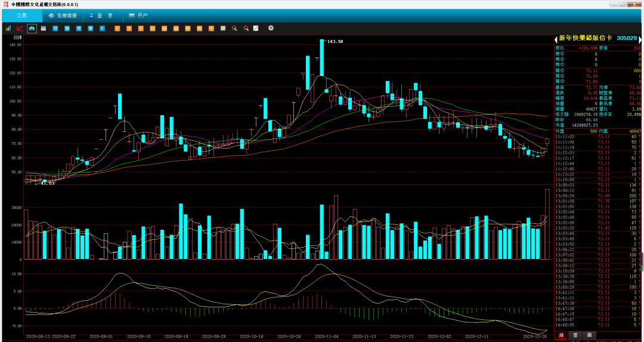Select the 2hr interval icon

tap(188, 29)
